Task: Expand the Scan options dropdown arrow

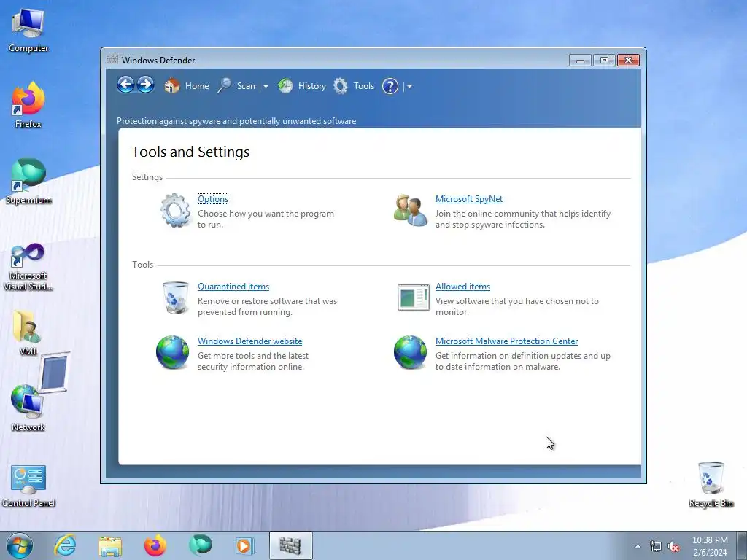Action: (266, 86)
